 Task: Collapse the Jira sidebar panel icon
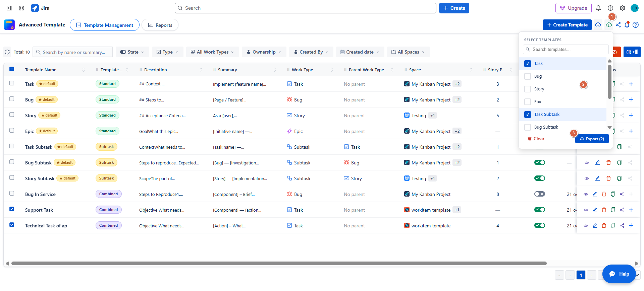pyautogui.click(x=9, y=8)
